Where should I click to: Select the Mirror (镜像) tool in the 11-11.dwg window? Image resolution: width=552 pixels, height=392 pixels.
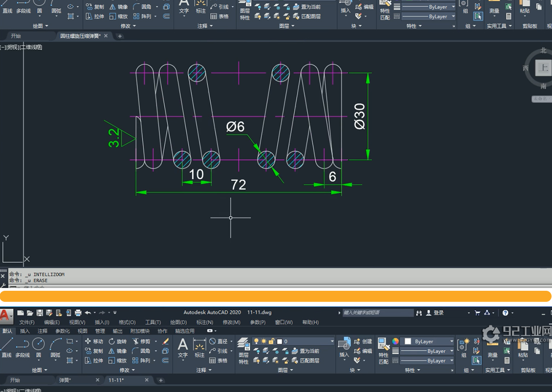[117, 351]
